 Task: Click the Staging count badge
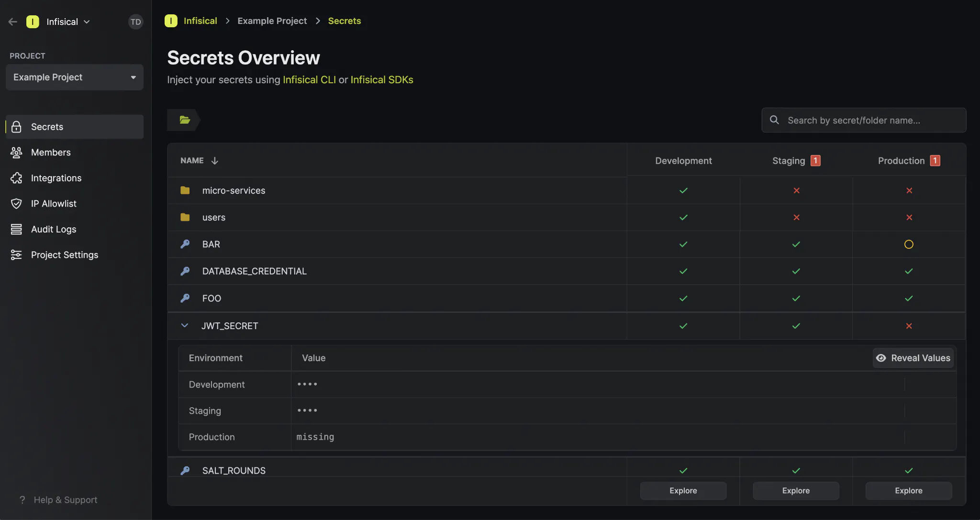click(x=815, y=160)
